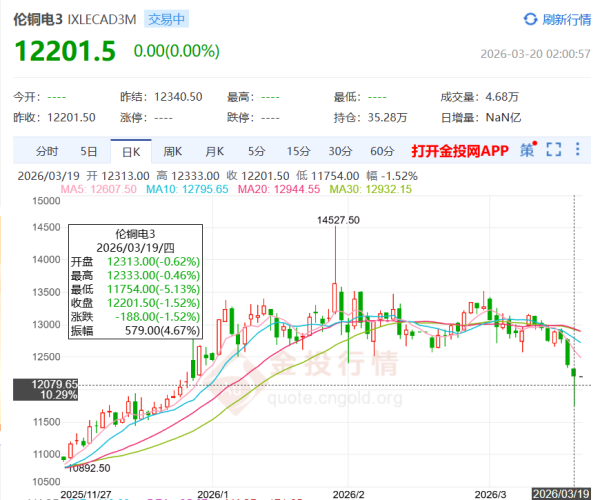
Task: Switch to the 分时 tab
Action: [47, 151]
